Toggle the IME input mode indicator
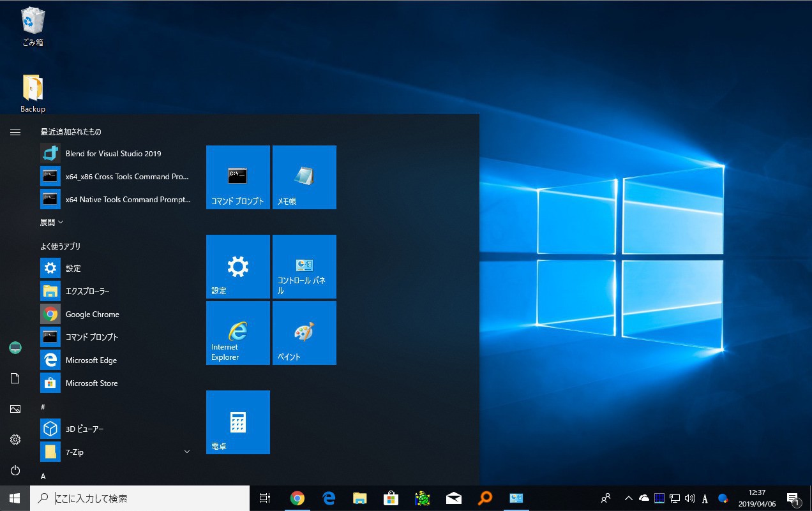Image resolution: width=812 pixels, height=511 pixels. point(705,498)
